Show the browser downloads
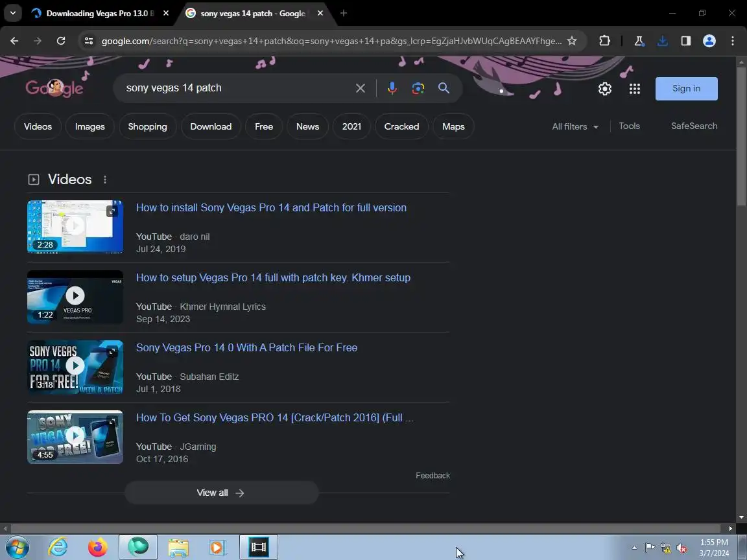 (x=662, y=41)
